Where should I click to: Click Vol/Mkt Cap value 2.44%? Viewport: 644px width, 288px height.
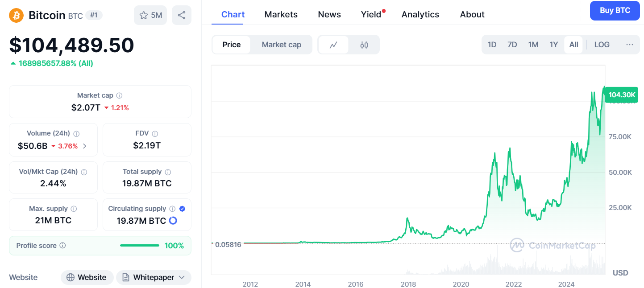53,184
